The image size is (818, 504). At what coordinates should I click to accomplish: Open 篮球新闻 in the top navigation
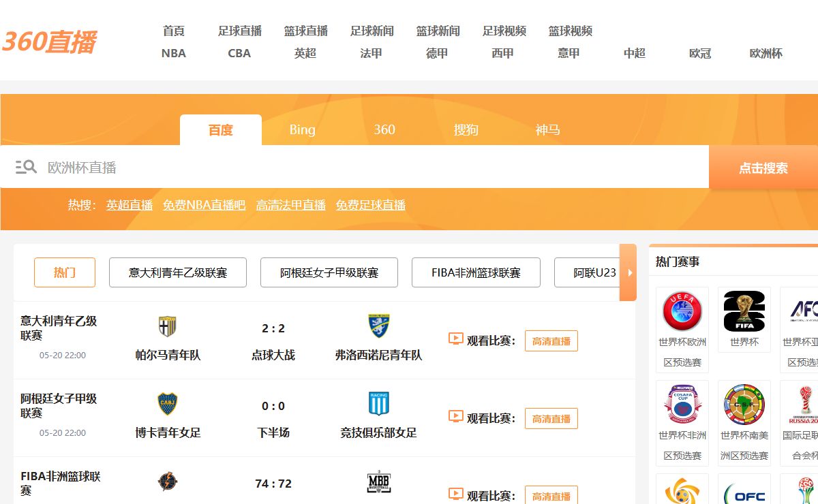coord(438,31)
